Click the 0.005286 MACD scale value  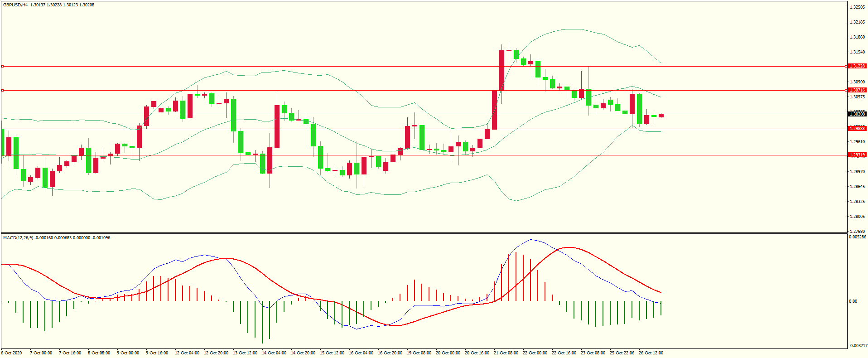click(858, 237)
